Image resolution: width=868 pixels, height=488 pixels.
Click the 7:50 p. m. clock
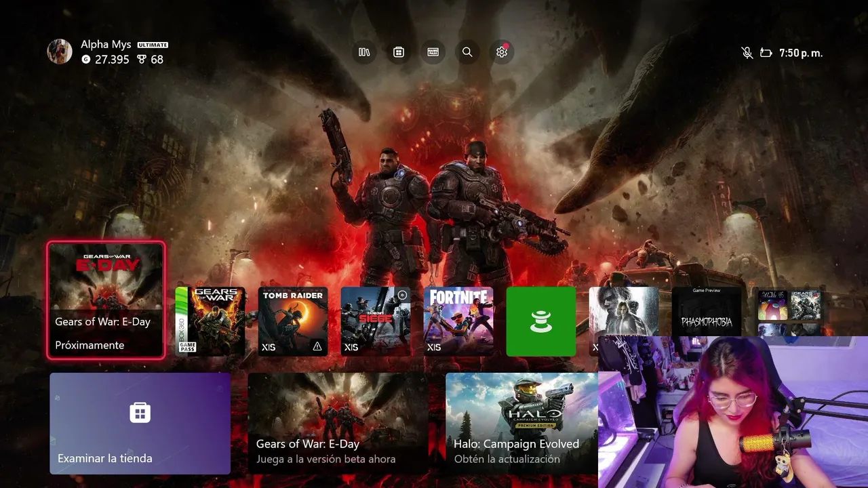pos(801,53)
